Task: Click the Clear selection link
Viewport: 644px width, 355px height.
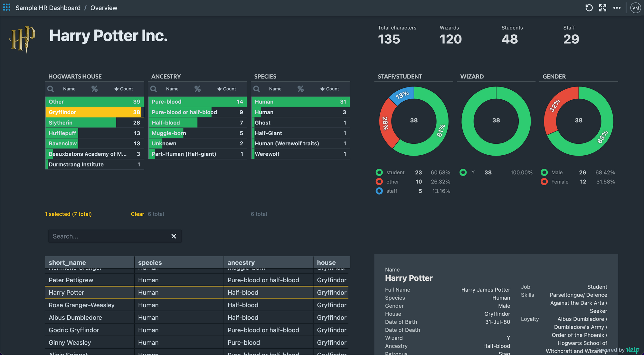Action: pyautogui.click(x=137, y=214)
